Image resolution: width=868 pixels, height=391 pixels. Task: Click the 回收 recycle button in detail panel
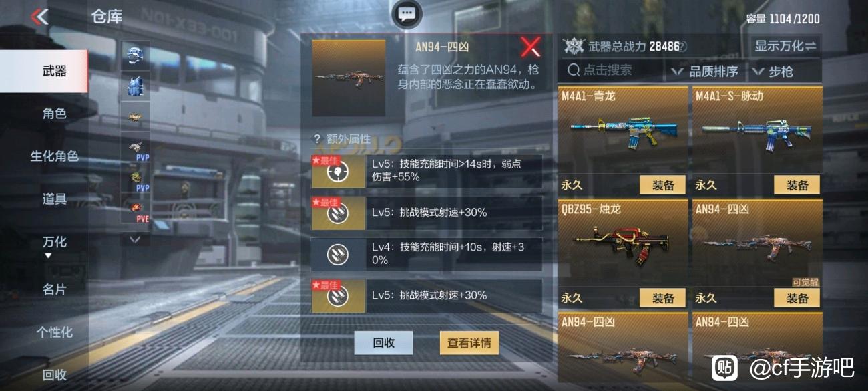coord(383,343)
